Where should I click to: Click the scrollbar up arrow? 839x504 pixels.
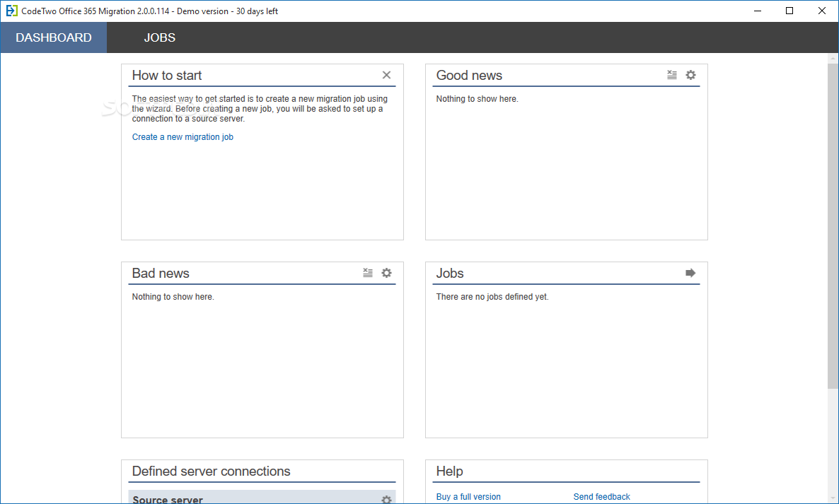click(833, 58)
